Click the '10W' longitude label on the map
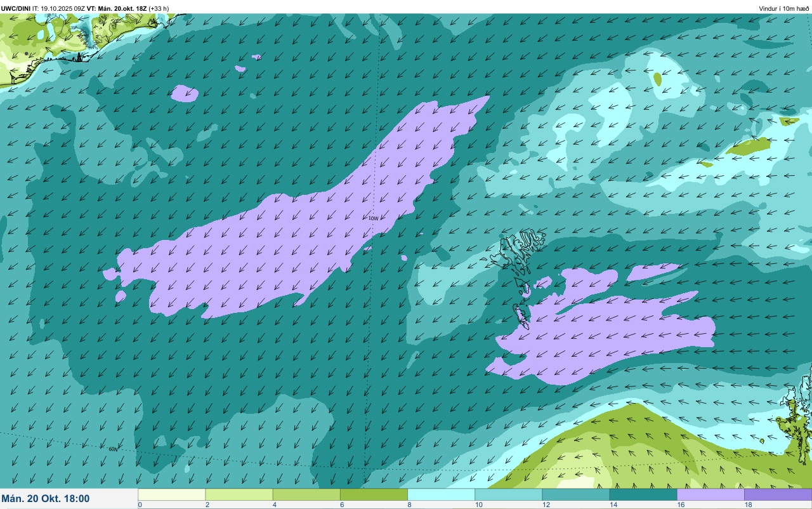The width and height of the screenshot is (812, 509). click(373, 218)
